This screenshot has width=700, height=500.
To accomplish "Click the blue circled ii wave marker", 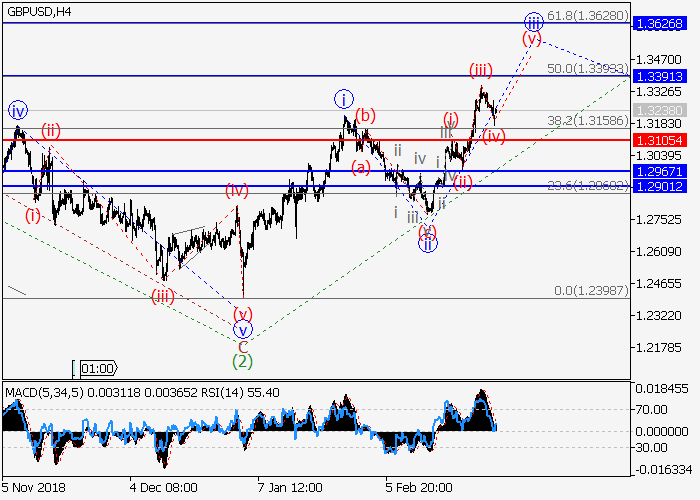I will 428,243.
